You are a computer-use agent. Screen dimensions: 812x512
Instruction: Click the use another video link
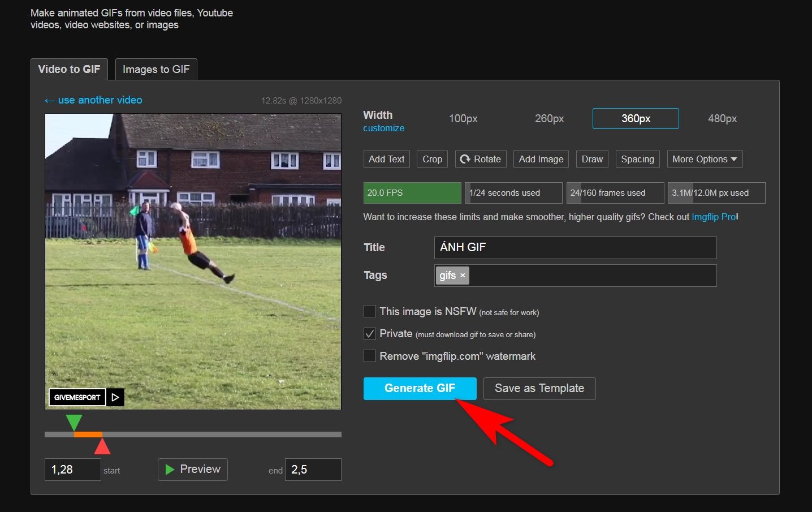93,100
